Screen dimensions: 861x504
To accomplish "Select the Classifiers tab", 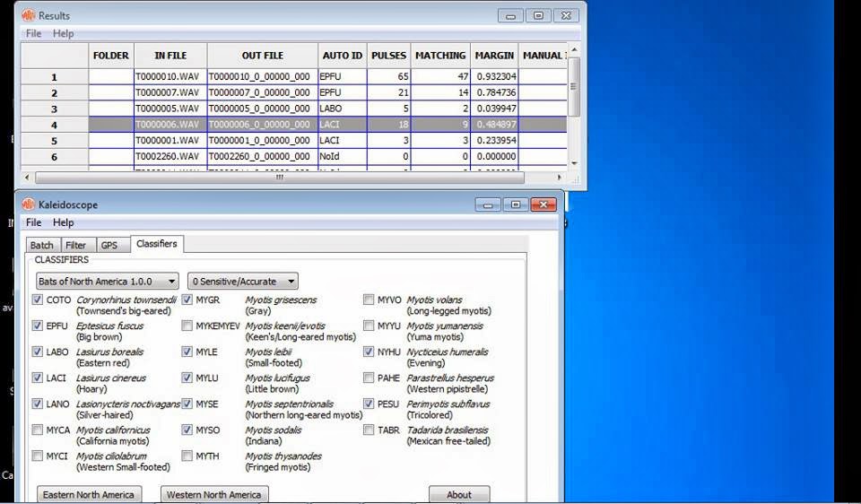I will coord(157,244).
